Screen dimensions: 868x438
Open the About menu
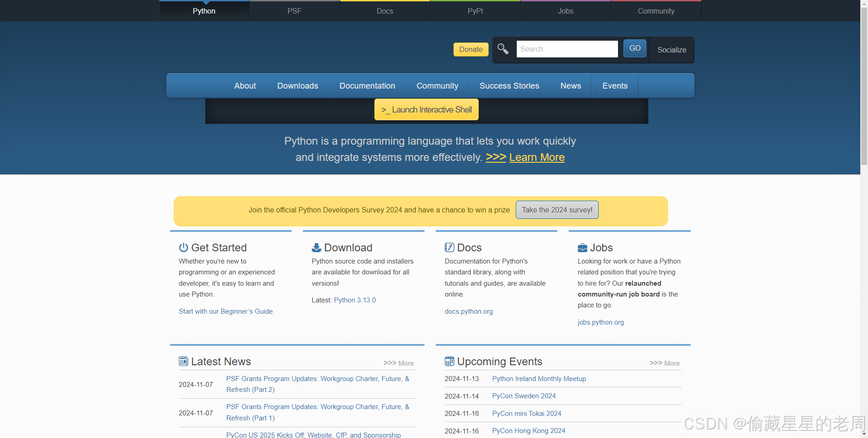(x=245, y=85)
